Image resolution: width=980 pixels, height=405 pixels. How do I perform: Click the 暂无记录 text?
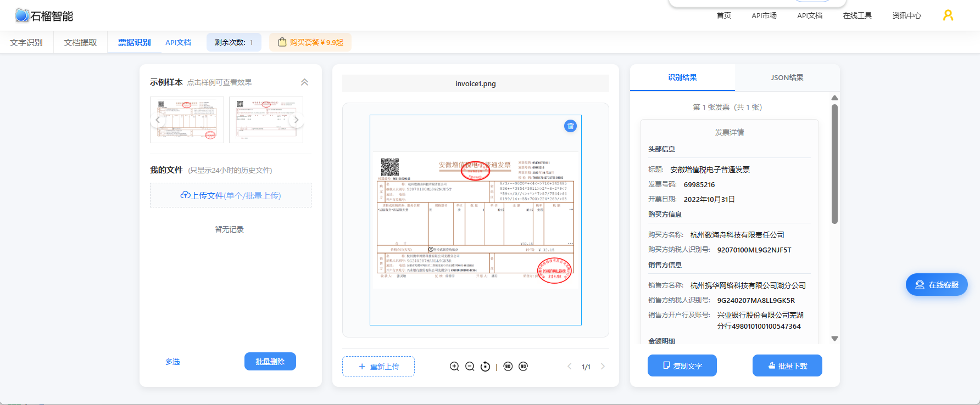229,229
